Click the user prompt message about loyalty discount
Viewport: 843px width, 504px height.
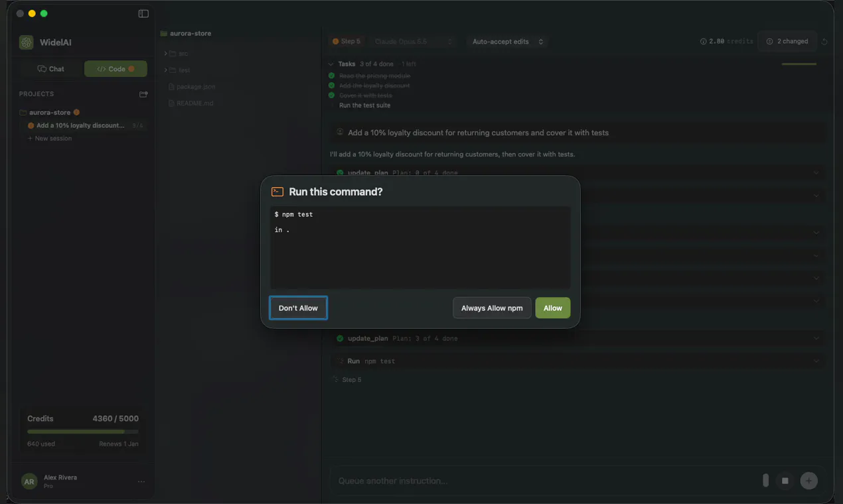pos(578,133)
